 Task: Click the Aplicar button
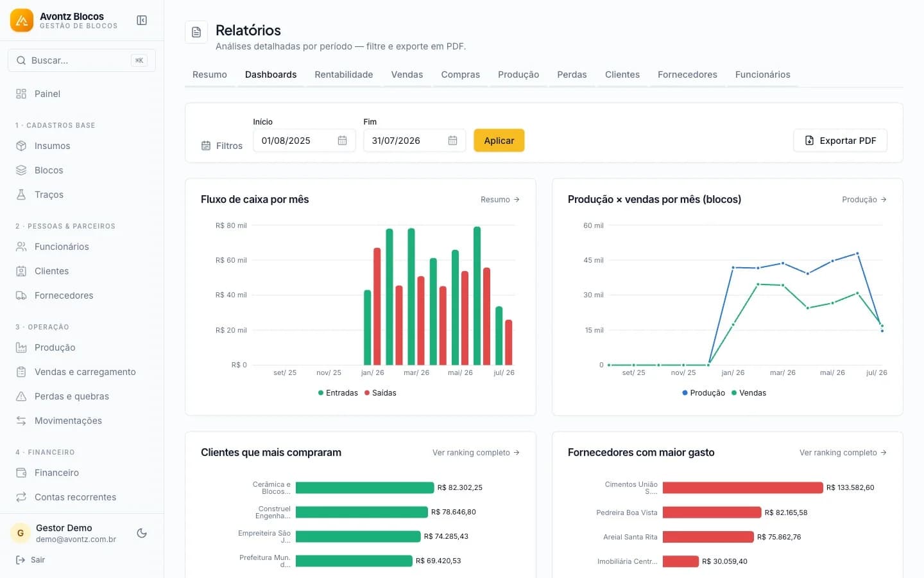[x=499, y=141]
